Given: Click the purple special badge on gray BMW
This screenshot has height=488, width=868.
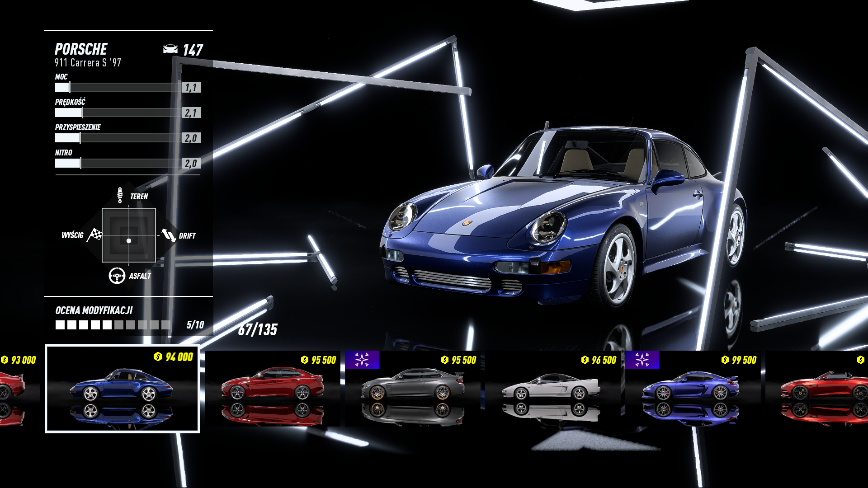Looking at the screenshot, I should click(x=362, y=360).
